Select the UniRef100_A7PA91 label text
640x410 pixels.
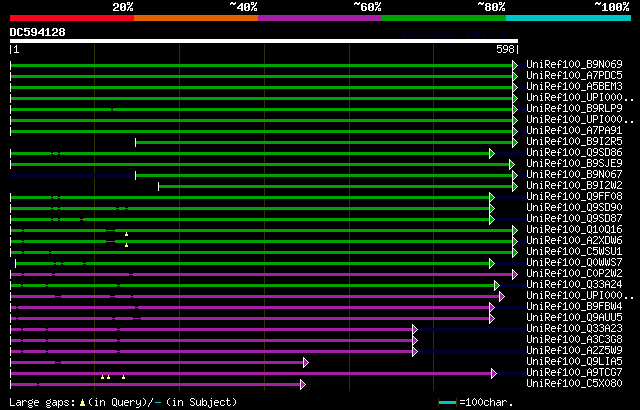pos(574,131)
